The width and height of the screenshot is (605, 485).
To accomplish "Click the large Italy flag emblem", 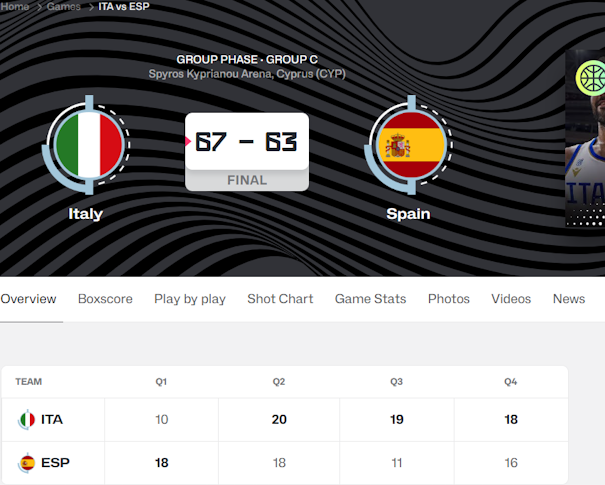I will pos(86,145).
